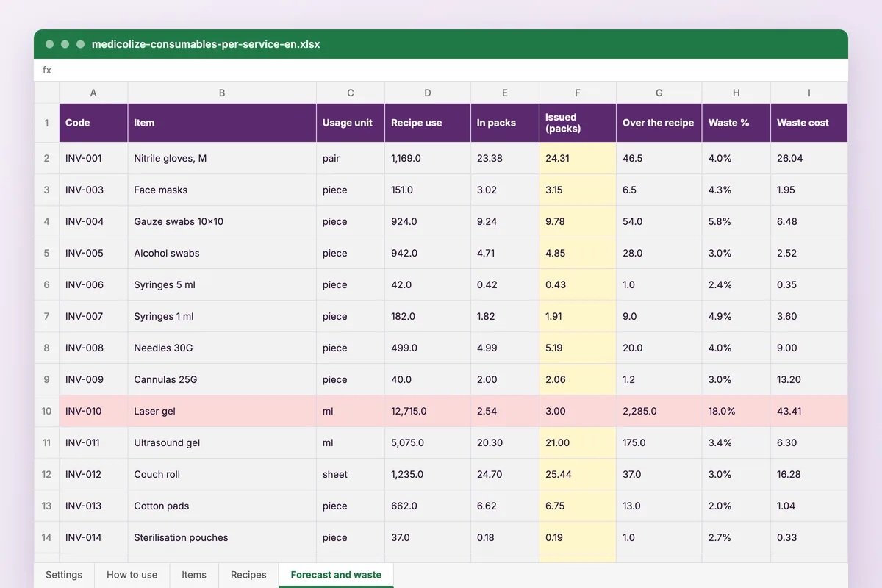Select over the recipe cell '2,285.0'
Screen dimensions: 882x588
[659, 411]
